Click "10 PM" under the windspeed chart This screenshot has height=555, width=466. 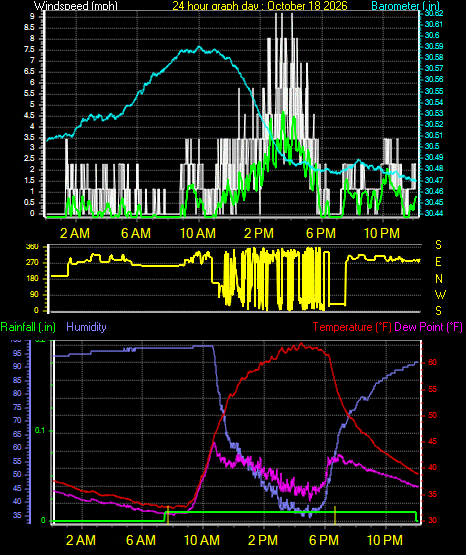coord(382,233)
